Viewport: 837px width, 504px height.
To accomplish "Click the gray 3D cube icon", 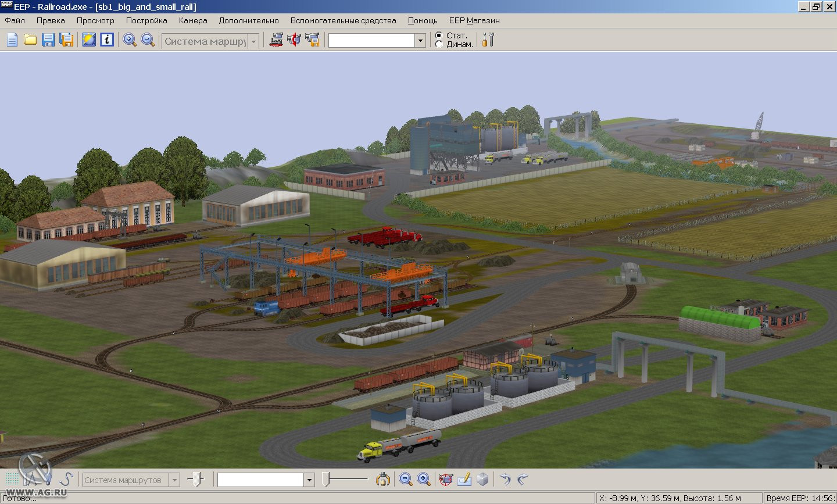I will click(482, 480).
